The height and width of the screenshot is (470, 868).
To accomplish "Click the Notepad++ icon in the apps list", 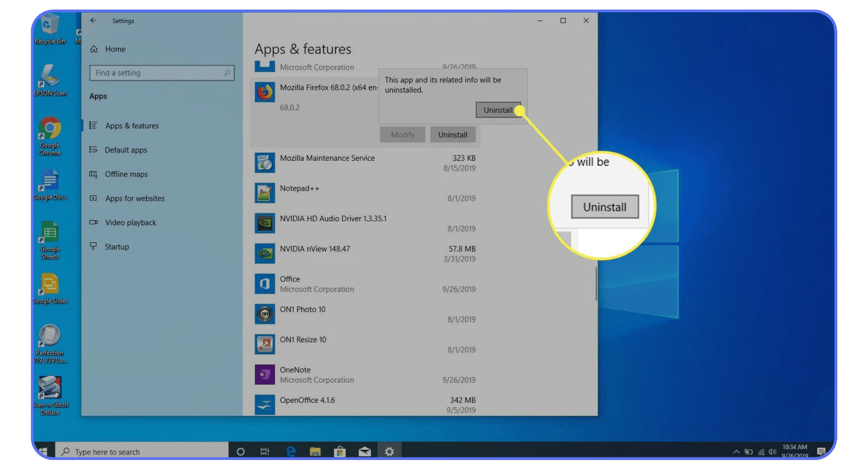I will (265, 193).
